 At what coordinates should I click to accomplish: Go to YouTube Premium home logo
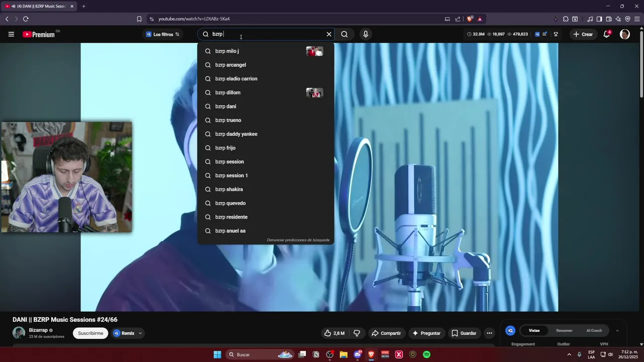point(39,34)
